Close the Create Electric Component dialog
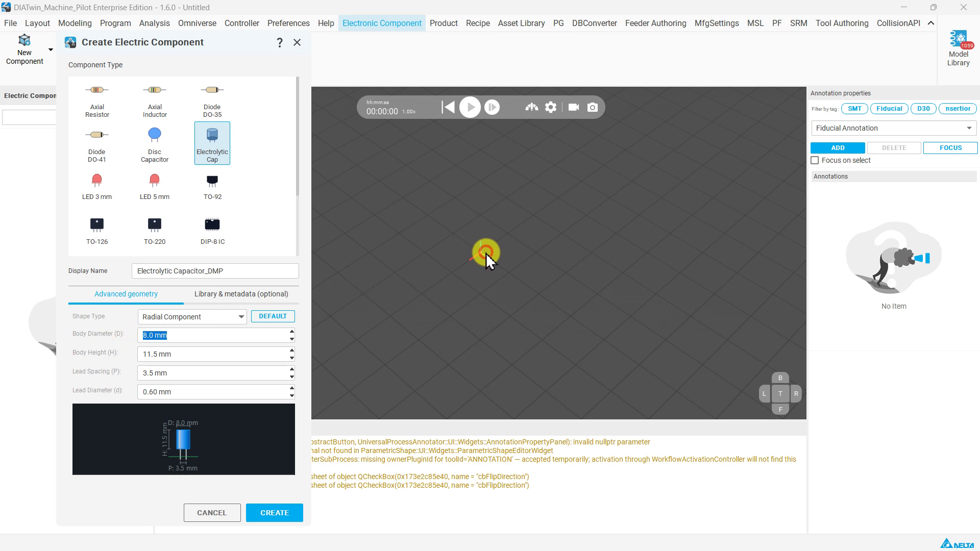The image size is (980, 551). coord(297,42)
